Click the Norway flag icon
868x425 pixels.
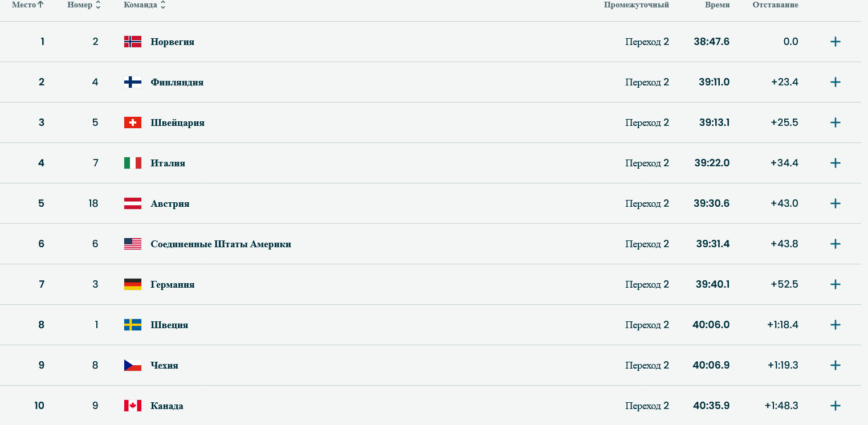132,42
